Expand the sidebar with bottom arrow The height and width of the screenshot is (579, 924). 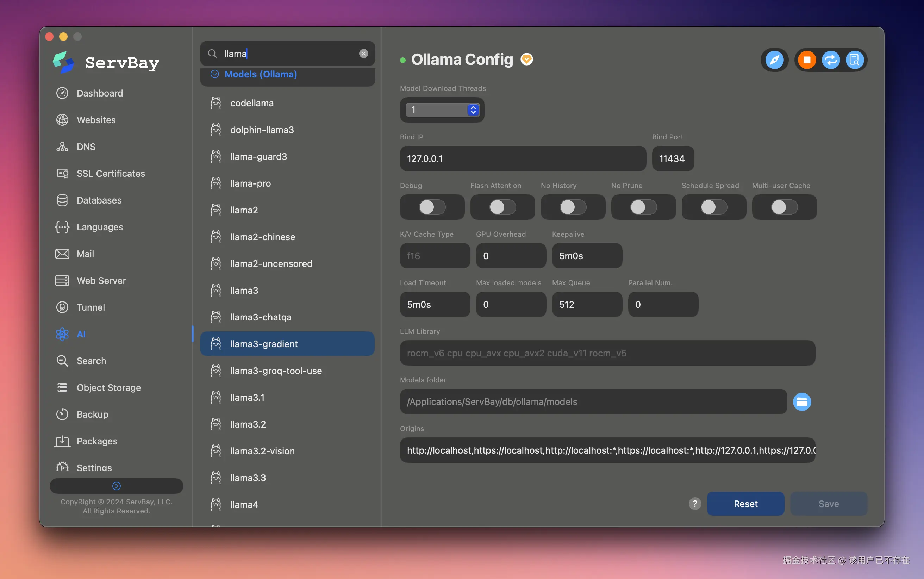(116, 486)
